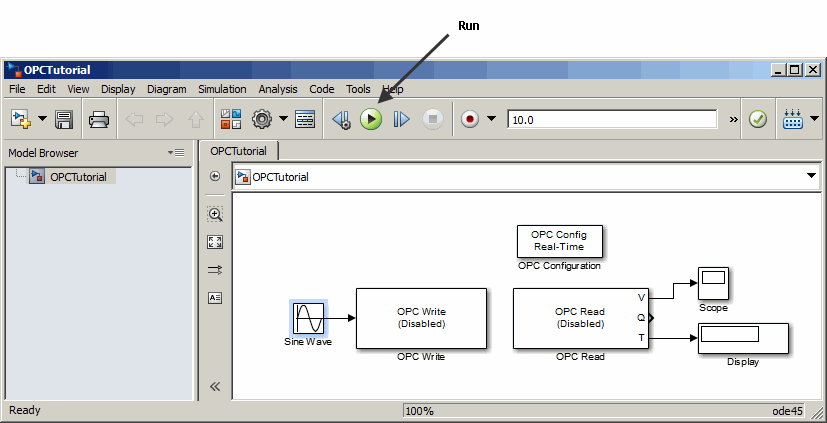Viewport: 827px width, 423px height.
Task: Click the 100% zoom status entry
Action: click(x=420, y=411)
